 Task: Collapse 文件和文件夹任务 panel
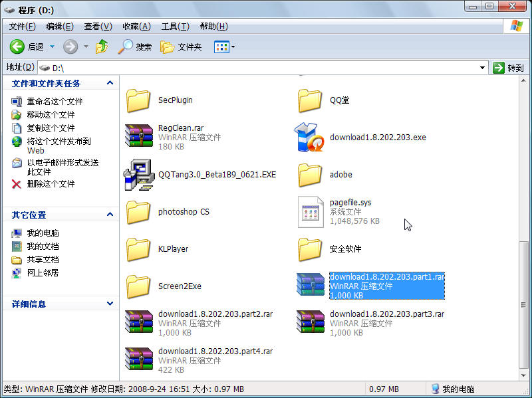pos(110,83)
